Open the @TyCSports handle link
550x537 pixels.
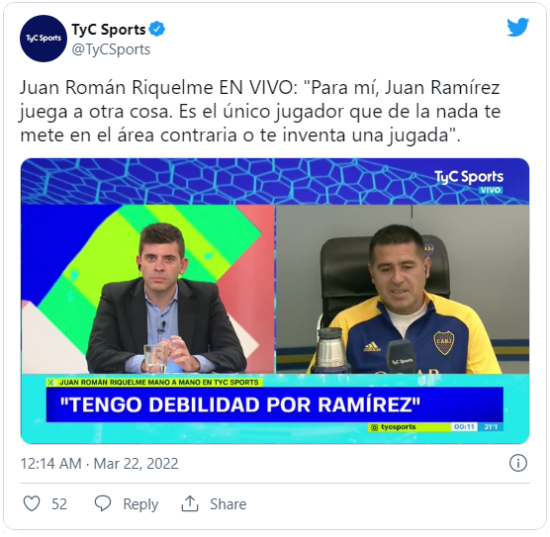pos(111,49)
